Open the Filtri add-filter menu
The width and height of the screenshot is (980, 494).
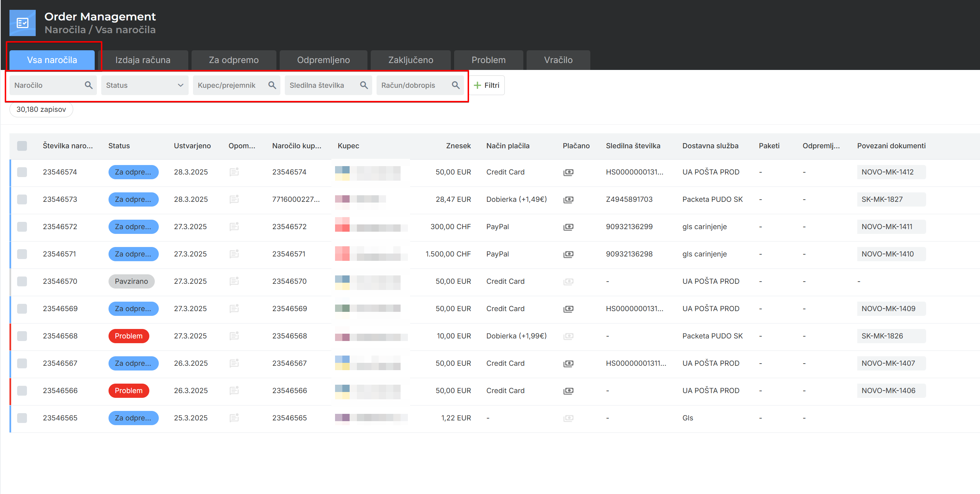[x=487, y=85]
